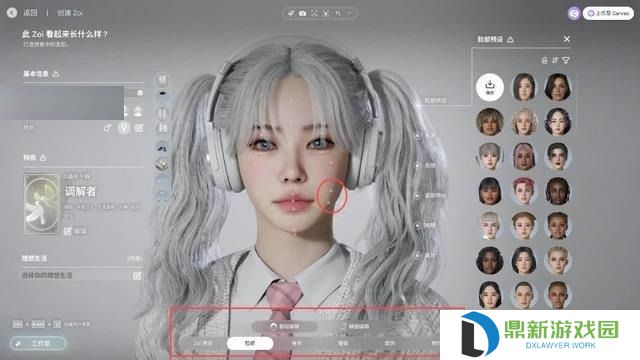Click the round back arrow icon
Viewport: 640px width, 360px height.
pos(12,13)
